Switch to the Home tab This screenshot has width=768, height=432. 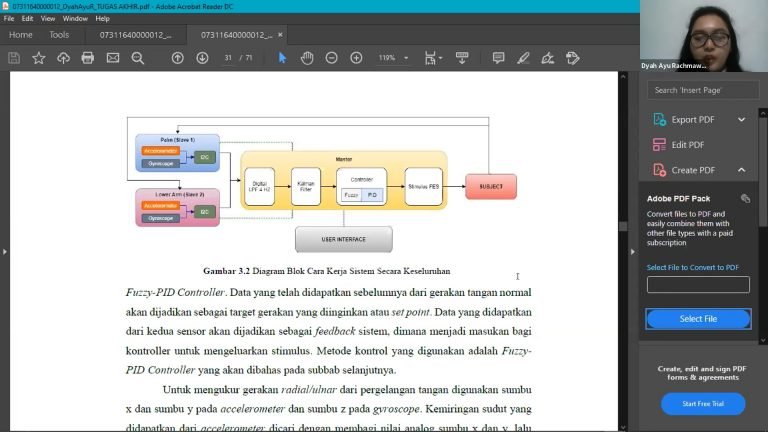click(20, 35)
